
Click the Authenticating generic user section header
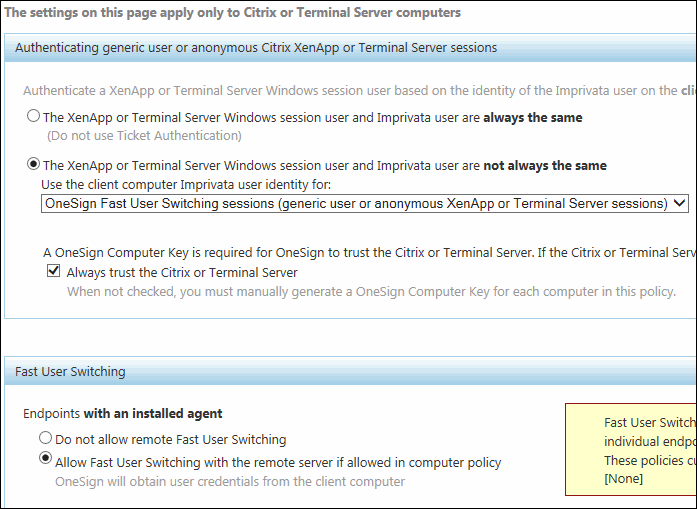tap(350, 48)
